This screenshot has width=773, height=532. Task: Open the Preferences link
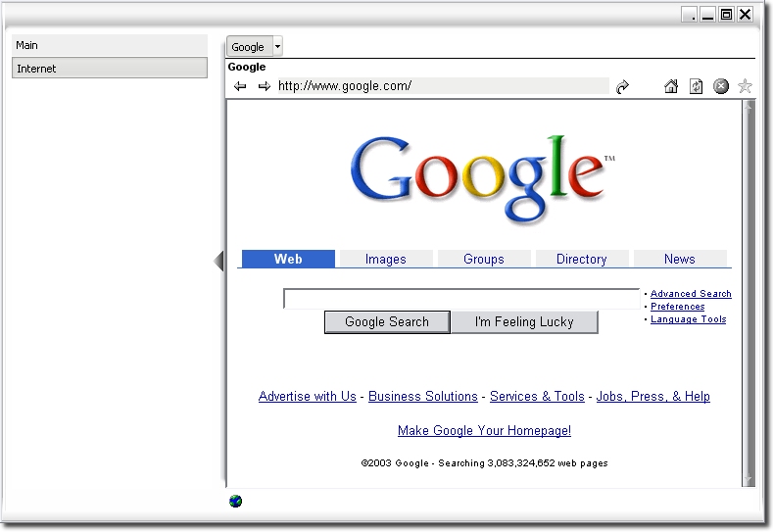click(677, 307)
